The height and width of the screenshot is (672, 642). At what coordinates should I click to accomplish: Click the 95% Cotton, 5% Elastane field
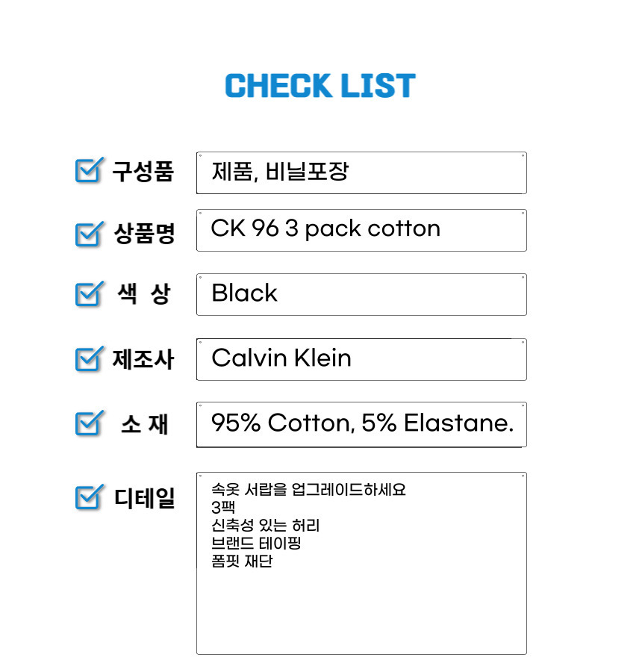(361, 424)
